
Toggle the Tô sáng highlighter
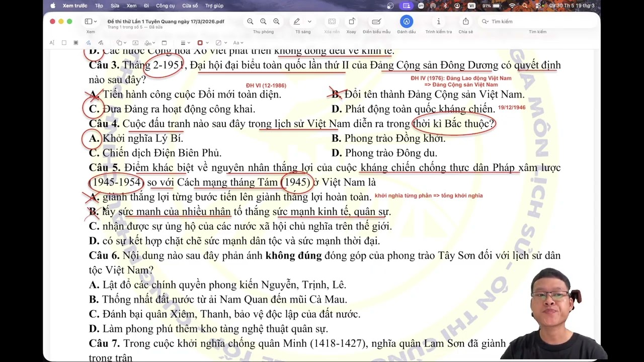pyautogui.click(x=297, y=22)
